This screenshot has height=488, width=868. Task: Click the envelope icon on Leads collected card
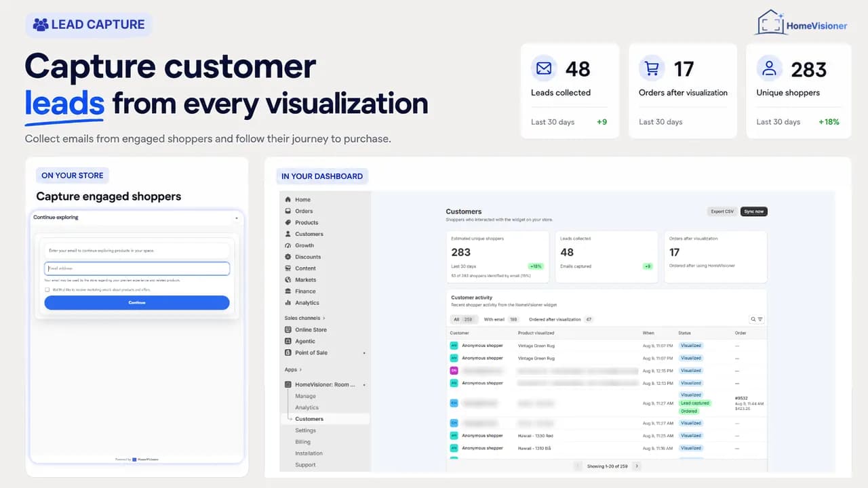(544, 68)
